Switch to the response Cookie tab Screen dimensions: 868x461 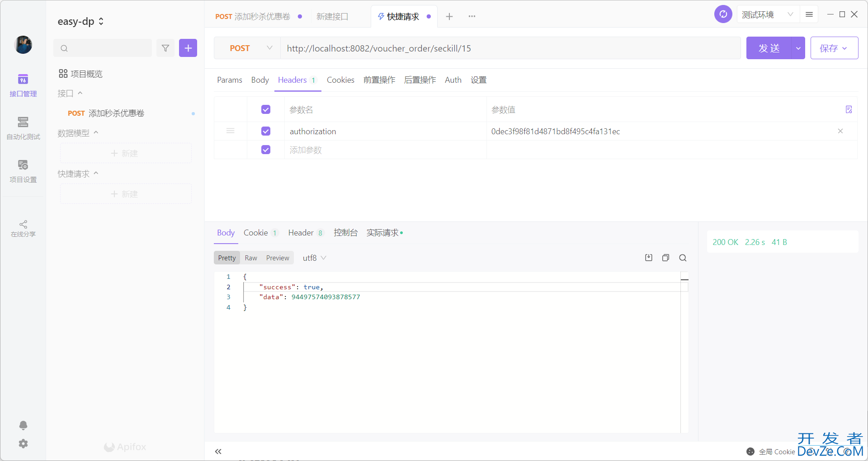[261, 233]
